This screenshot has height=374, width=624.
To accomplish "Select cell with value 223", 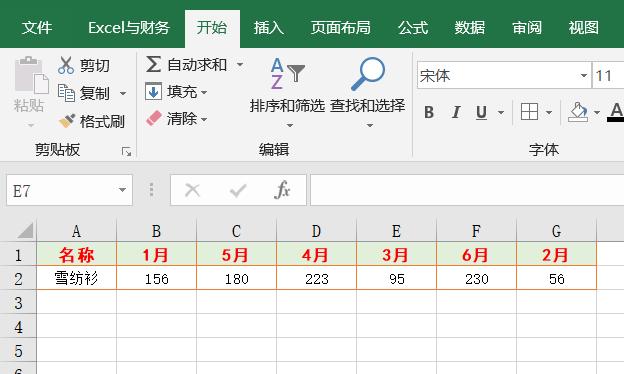I will (x=317, y=278).
